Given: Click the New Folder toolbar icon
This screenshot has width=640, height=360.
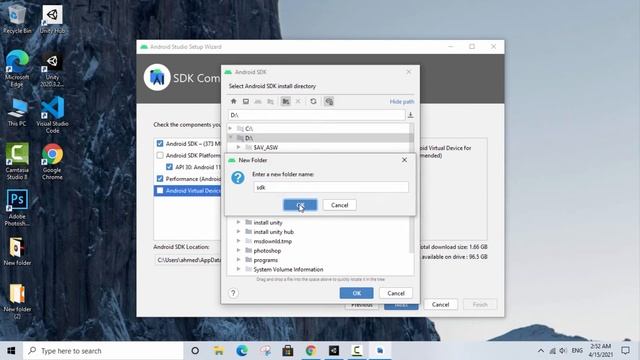Looking at the screenshot, I should click(285, 101).
